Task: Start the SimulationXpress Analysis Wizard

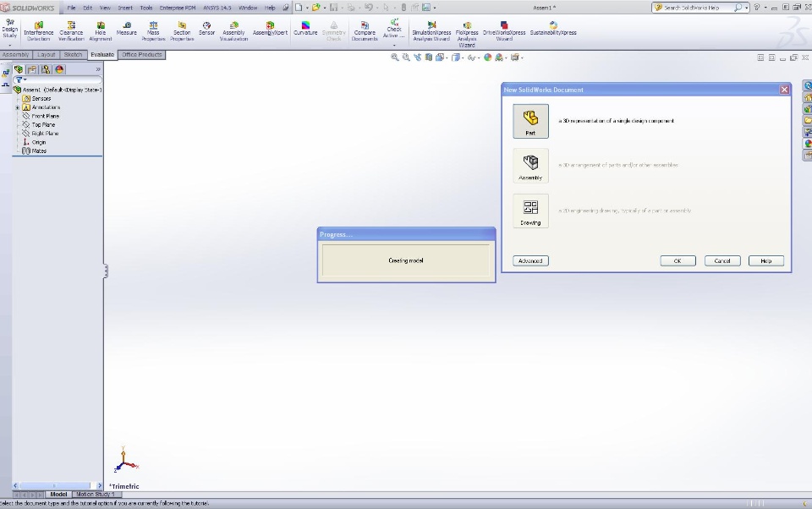Action: point(431,31)
